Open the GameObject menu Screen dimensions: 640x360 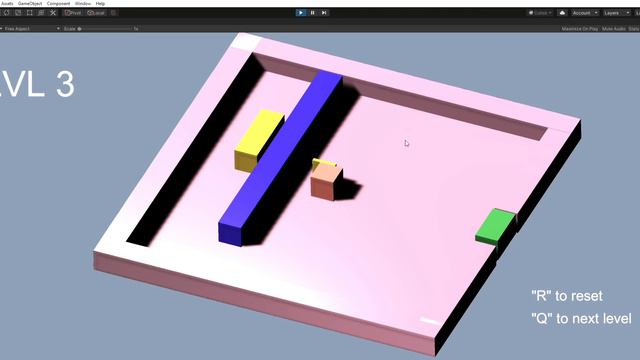pyautogui.click(x=30, y=3)
